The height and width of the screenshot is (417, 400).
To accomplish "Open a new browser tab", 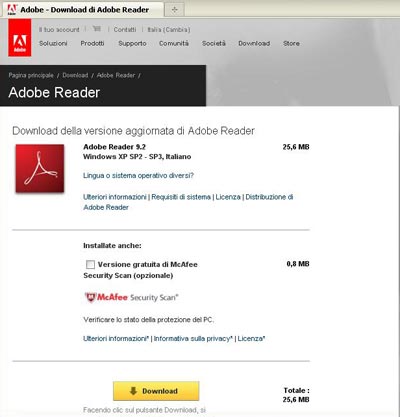I will click(174, 10).
